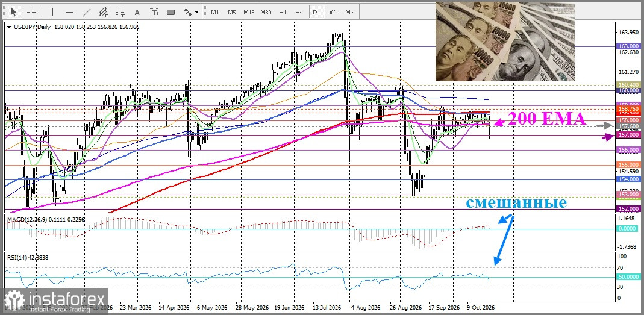Click the 160.000 price level label
The height and width of the screenshot is (315, 644).
point(628,90)
